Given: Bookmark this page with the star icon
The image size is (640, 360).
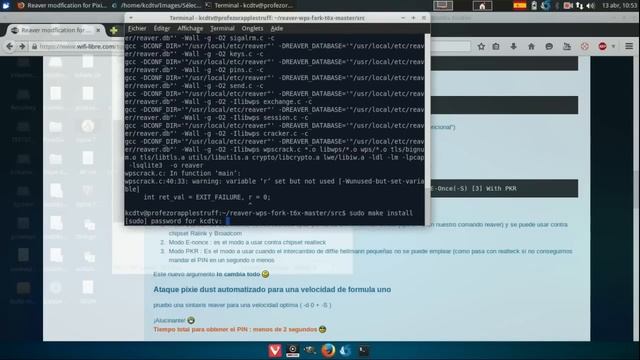Looking at the screenshot, I should pyautogui.click(x=481, y=47).
